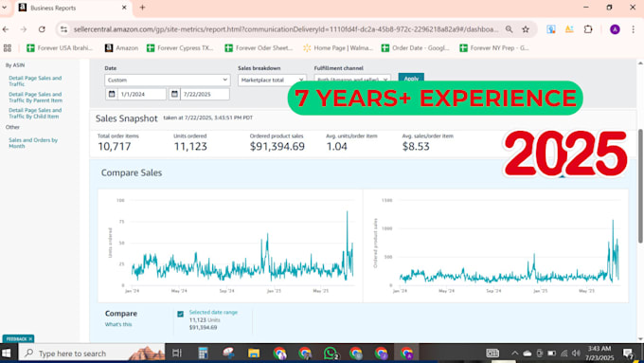
Task: Open the Forever NY Prep bookmark
Action: (494, 48)
